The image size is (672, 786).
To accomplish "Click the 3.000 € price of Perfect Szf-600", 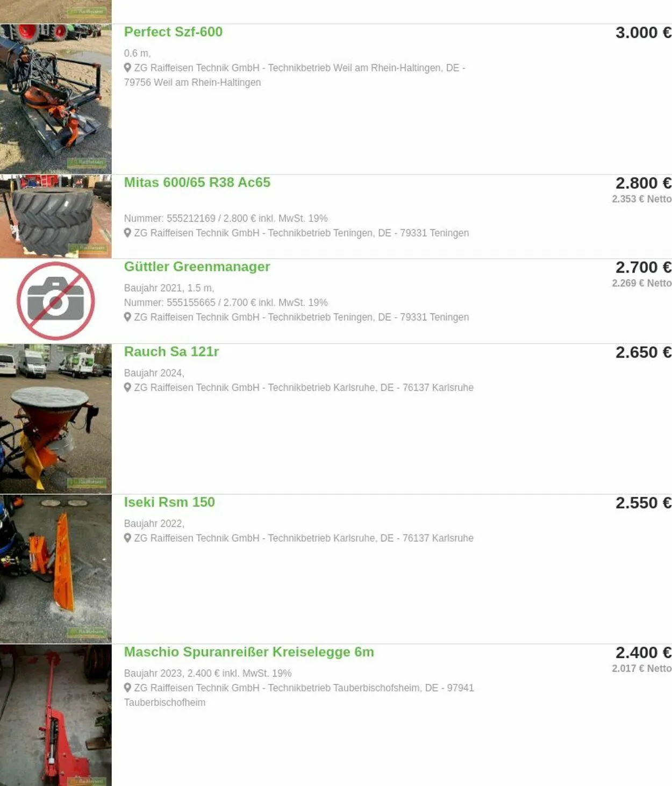I will click(x=644, y=32).
